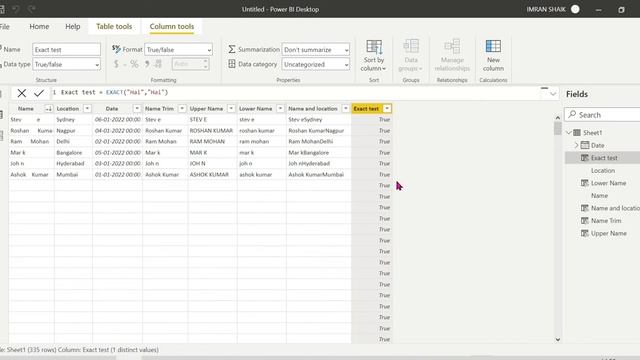Image resolution: width=640 pixels, height=360 pixels.
Task: Click the Sort by column icon
Action: coord(374,47)
